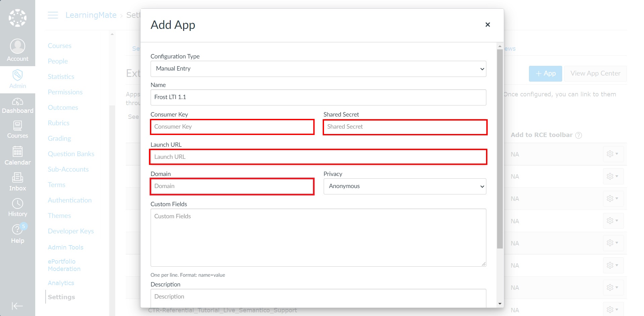The height and width of the screenshot is (316, 644).
Task: Open the Dashboard icon in sidebar
Action: pos(17,102)
